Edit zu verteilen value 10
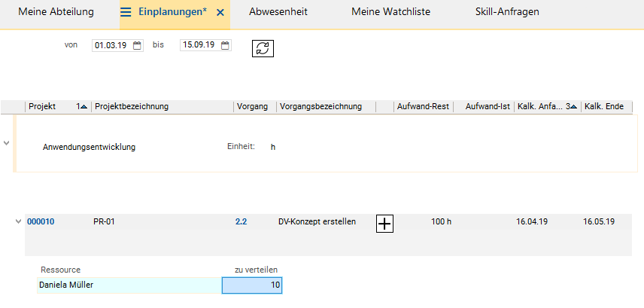Image resolution: width=644 pixels, height=308 pixels. tap(252, 285)
